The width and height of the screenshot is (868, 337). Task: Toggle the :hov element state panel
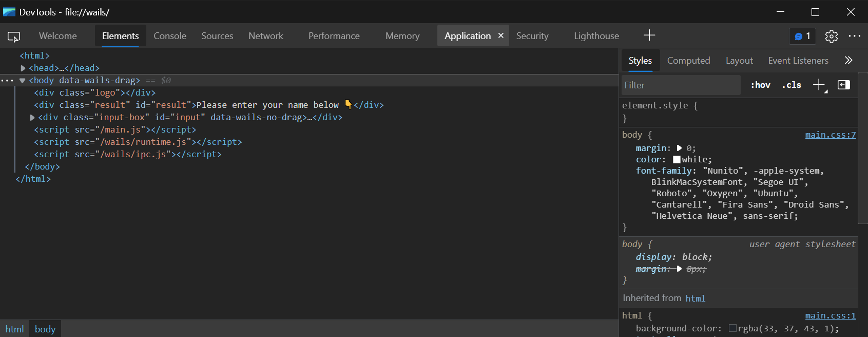760,85
